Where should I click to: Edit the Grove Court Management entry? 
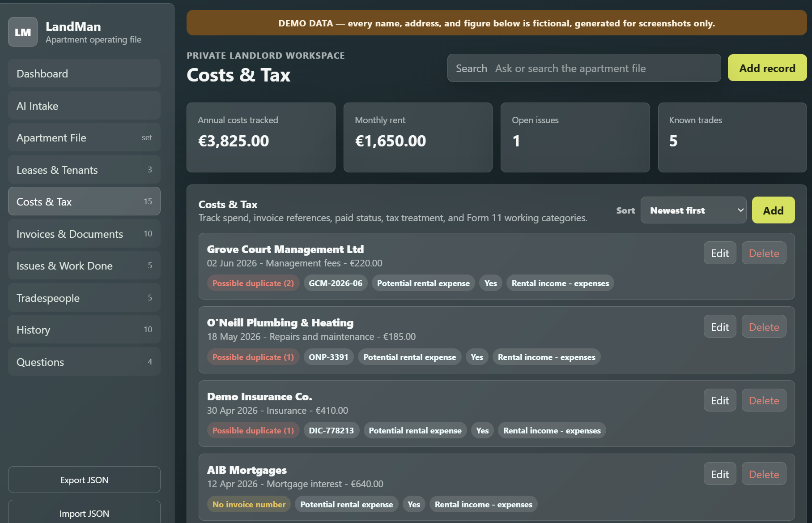pos(720,253)
